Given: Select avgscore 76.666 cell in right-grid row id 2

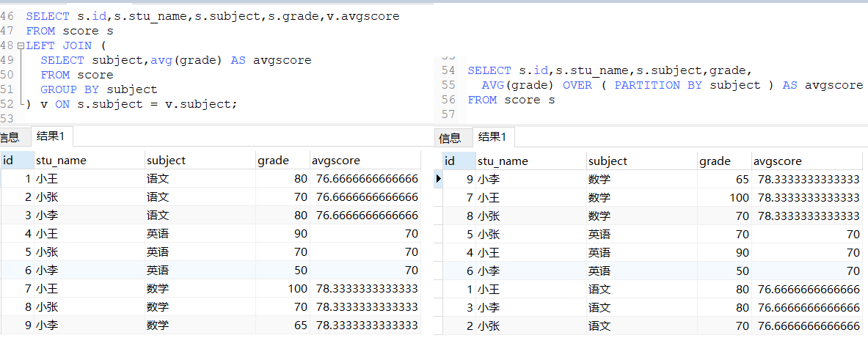Looking at the screenshot, I should (x=807, y=326).
